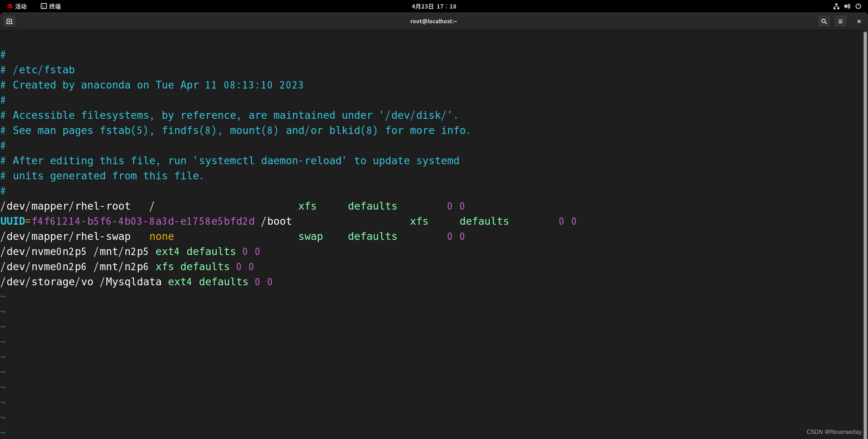Click 'See man pages fstab(5)' line
This screenshot has height=439, width=868.
[x=235, y=130]
